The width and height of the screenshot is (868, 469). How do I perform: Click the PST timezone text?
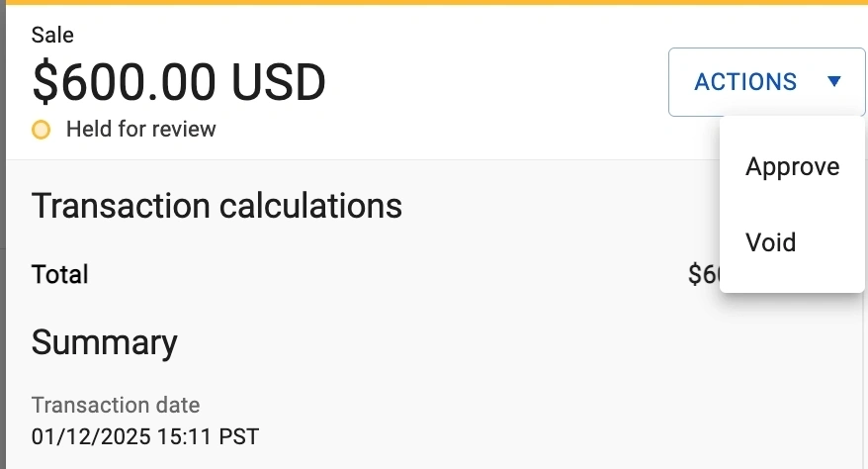pyautogui.click(x=240, y=435)
